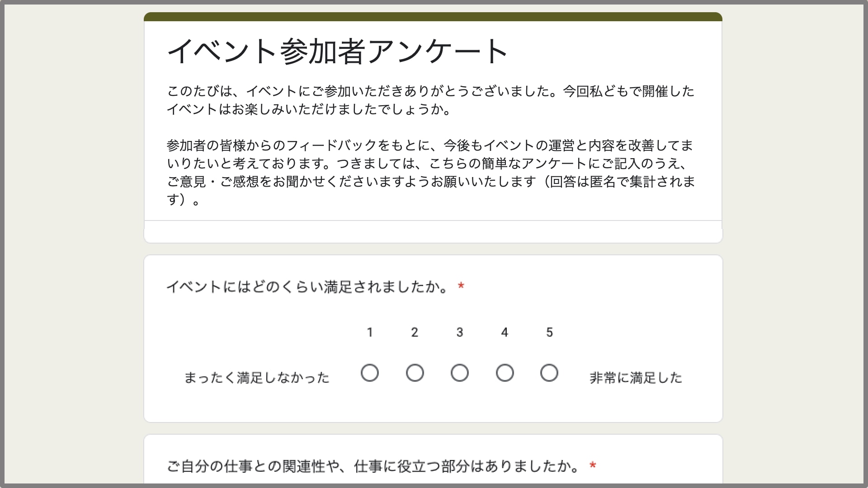The height and width of the screenshot is (488, 868).
Task: Click the まったく満足しなかった scale label
Action: point(257,378)
